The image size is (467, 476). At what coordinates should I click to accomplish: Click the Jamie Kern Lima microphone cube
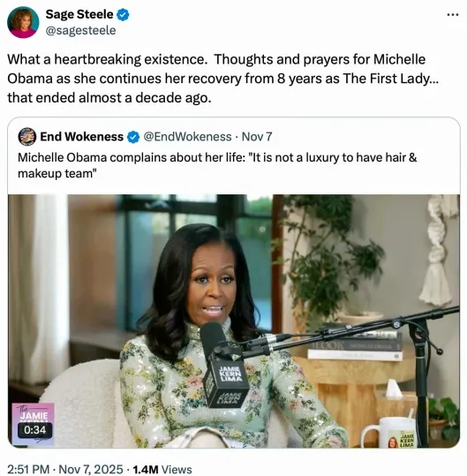[x=226, y=383]
